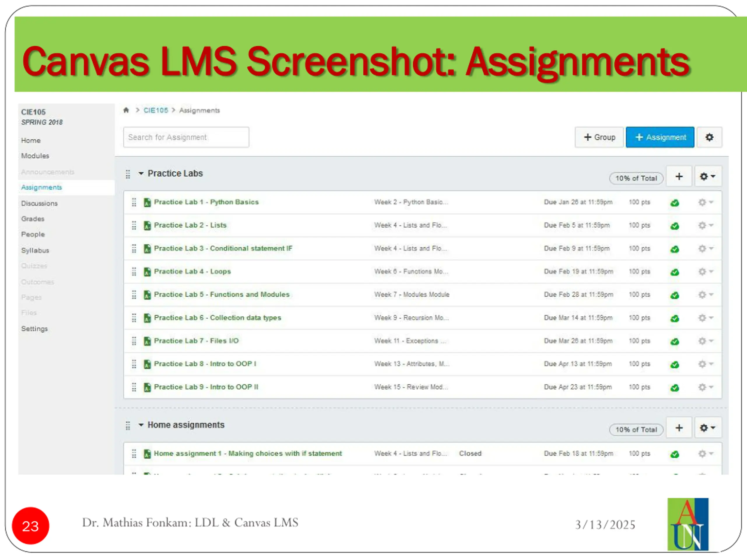The width and height of the screenshot is (747, 560).
Task: Toggle published status of Practice Lab 6
Action: (675, 318)
